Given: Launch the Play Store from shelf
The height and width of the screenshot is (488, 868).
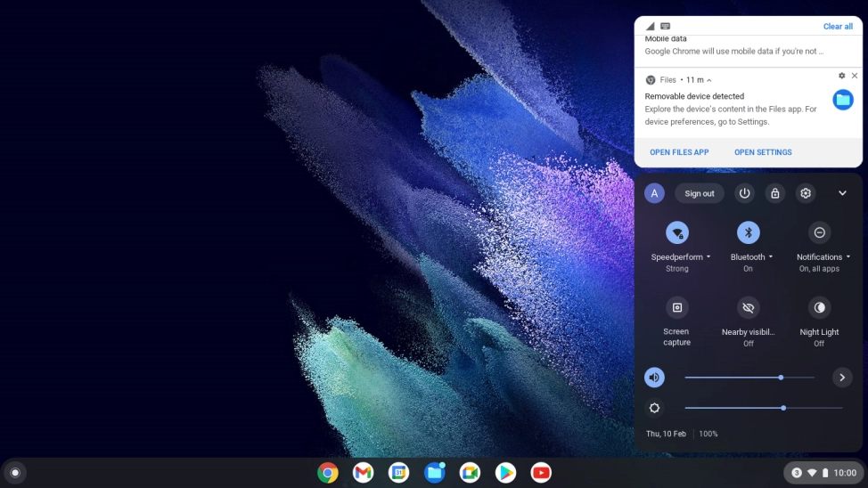Looking at the screenshot, I should coord(505,473).
